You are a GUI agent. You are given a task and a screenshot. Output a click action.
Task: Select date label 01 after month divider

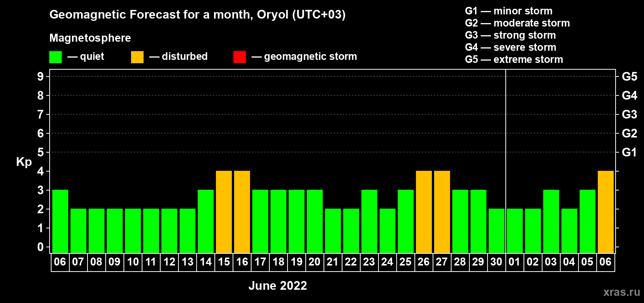click(x=514, y=262)
